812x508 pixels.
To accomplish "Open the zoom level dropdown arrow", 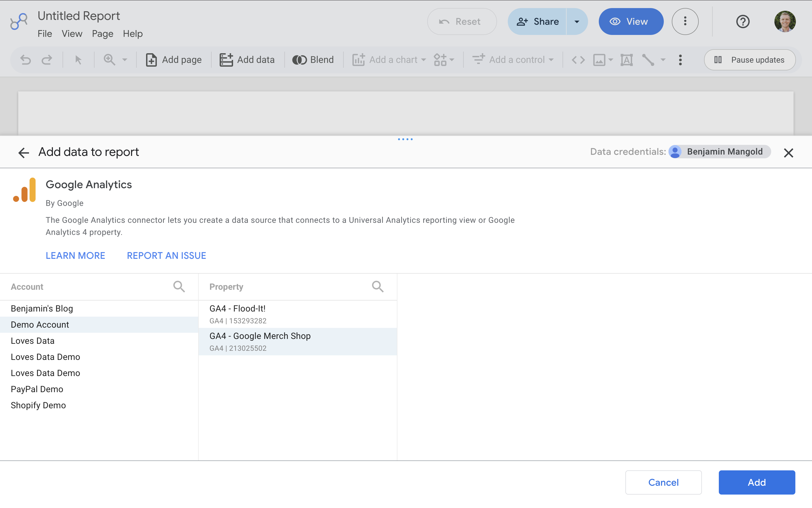I will [x=125, y=60].
